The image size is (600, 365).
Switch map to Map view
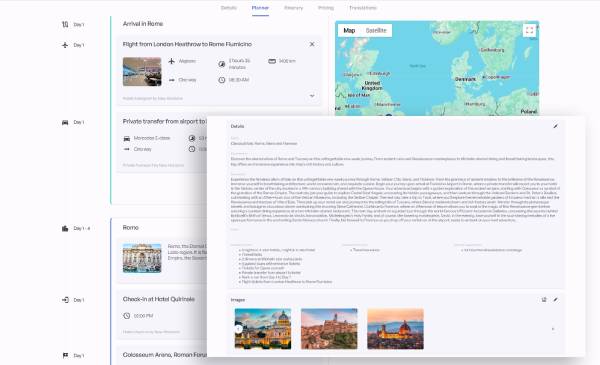coord(349,31)
